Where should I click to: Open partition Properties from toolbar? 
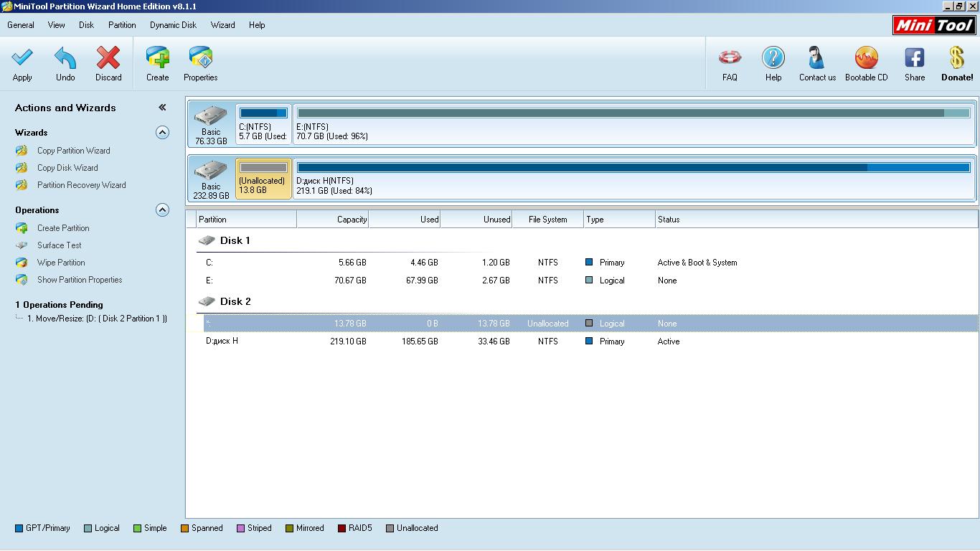201,57
